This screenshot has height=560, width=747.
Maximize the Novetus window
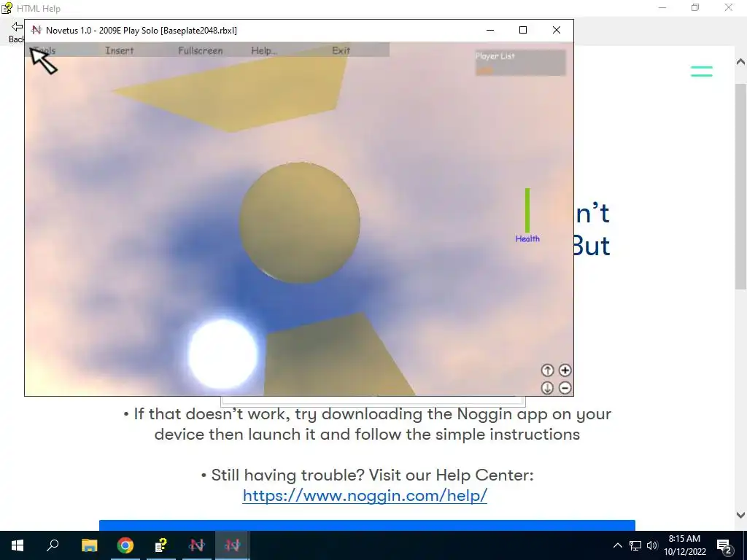click(x=523, y=30)
